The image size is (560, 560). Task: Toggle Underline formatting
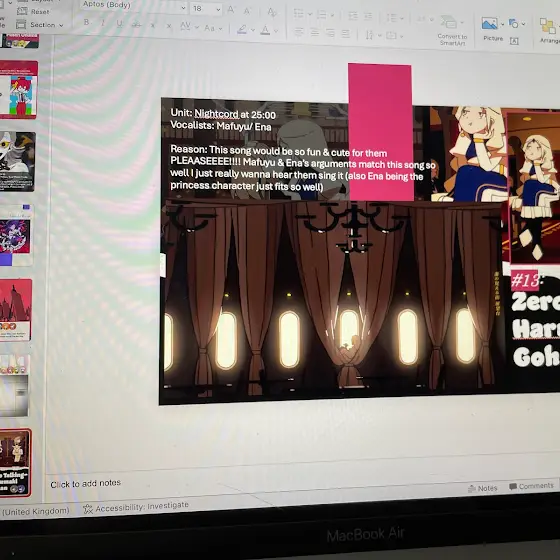(x=119, y=24)
